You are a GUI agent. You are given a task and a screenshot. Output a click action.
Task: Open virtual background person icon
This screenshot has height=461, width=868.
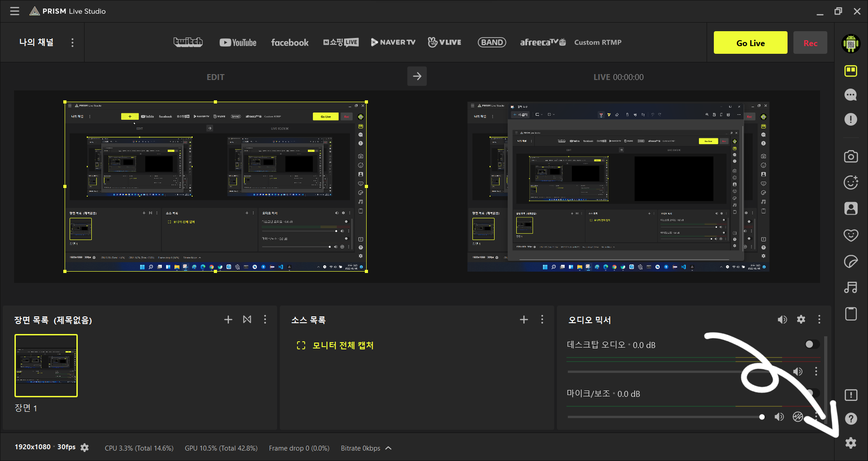tap(851, 208)
